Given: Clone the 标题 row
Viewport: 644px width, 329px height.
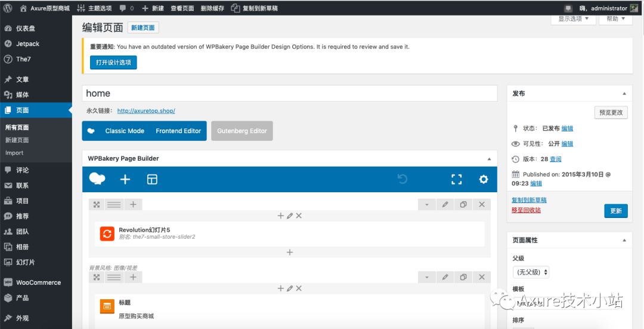Looking at the screenshot, I should tap(463, 277).
